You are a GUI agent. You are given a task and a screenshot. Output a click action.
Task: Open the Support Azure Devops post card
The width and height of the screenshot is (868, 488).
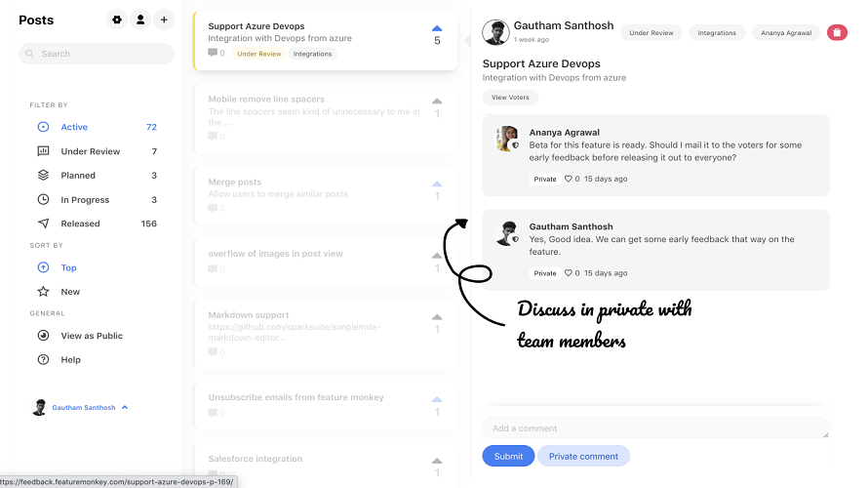(x=326, y=40)
